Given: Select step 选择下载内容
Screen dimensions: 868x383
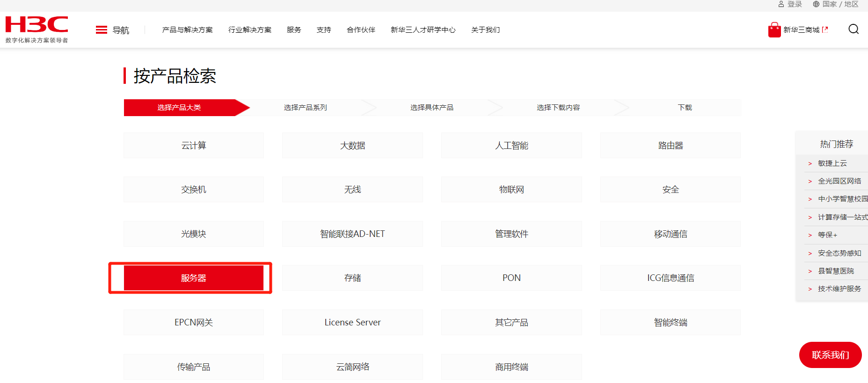Looking at the screenshot, I should coord(558,108).
